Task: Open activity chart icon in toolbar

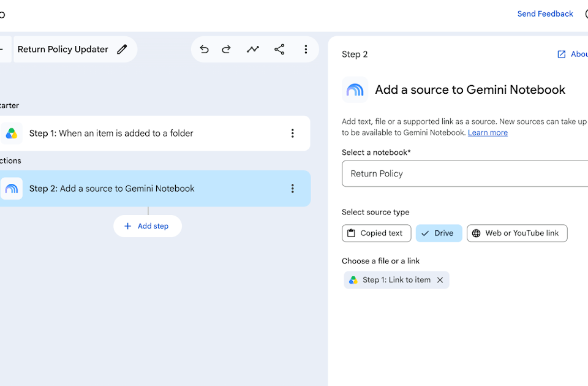Action: point(253,49)
